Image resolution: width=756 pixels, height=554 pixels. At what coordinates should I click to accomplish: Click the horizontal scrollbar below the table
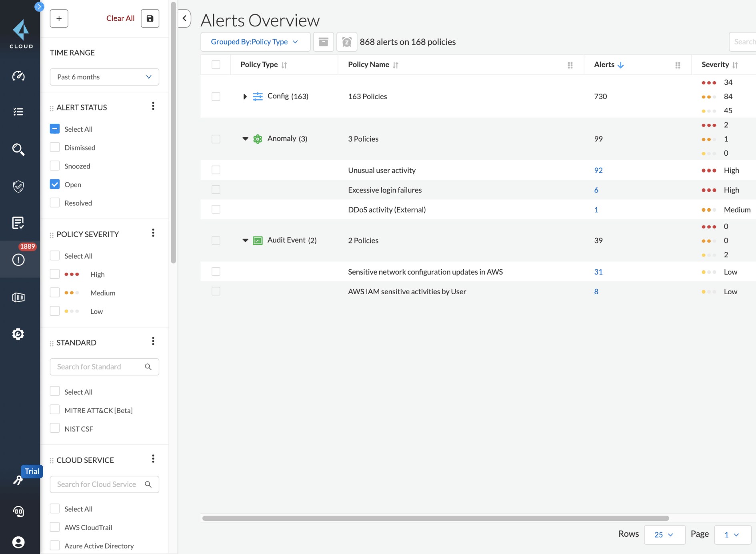coord(436,518)
